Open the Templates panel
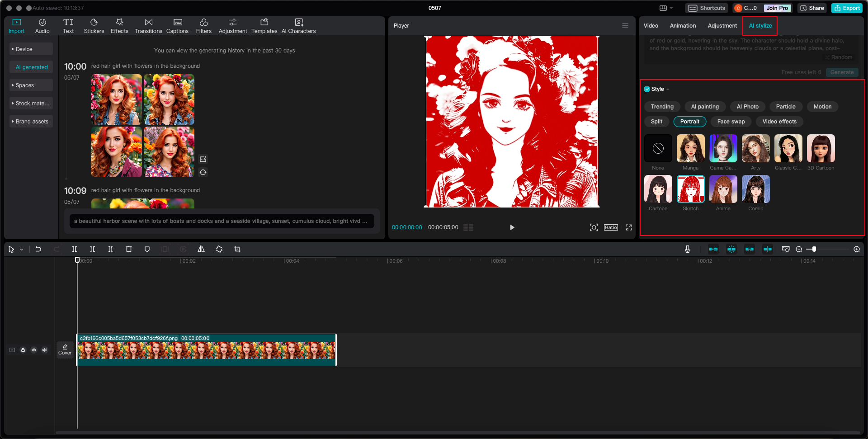 (x=264, y=25)
